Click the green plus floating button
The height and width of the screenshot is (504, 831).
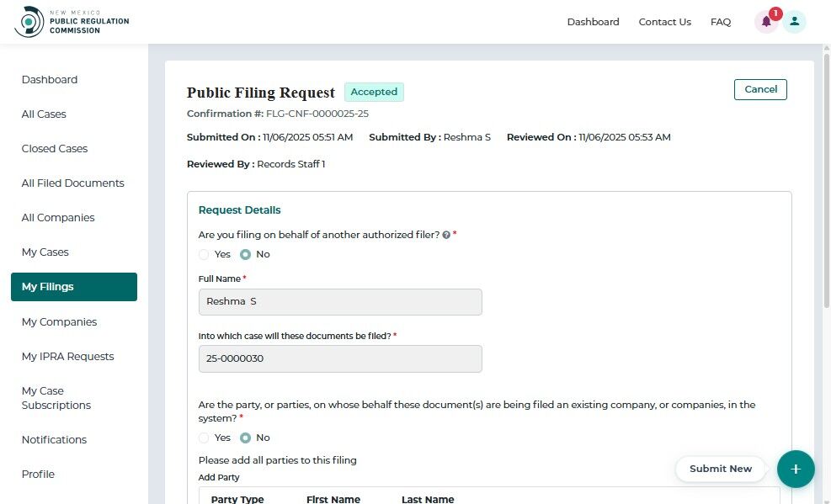pos(796,469)
